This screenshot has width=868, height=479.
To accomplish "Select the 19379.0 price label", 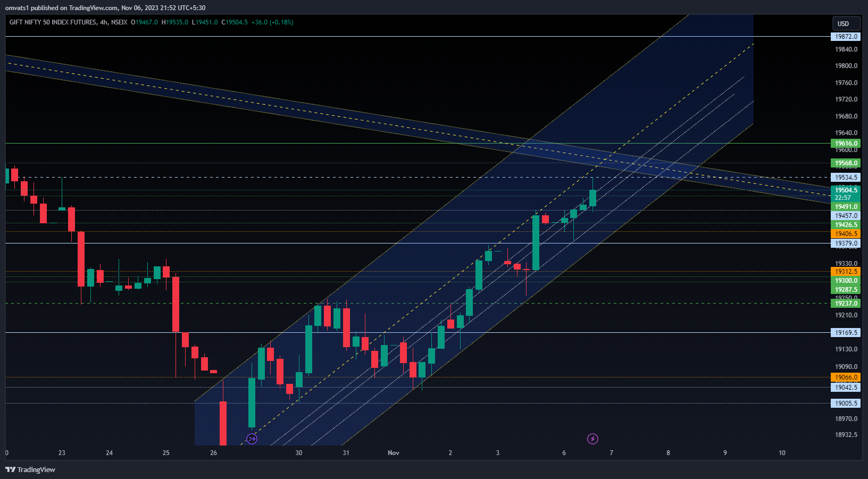I will pyautogui.click(x=846, y=243).
